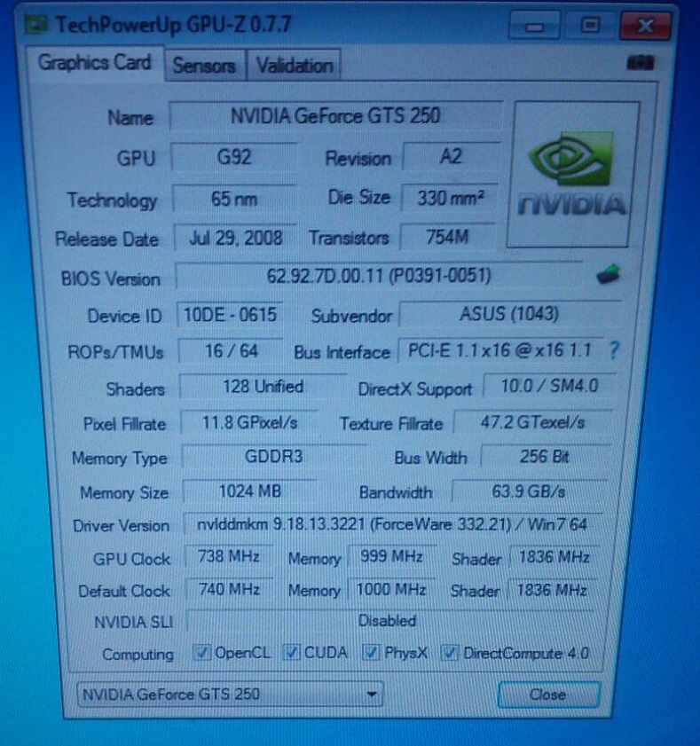Viewport: 700px width, 746px height.
Task: Click the NVIDIA logo image
Action: coord(573,174)
